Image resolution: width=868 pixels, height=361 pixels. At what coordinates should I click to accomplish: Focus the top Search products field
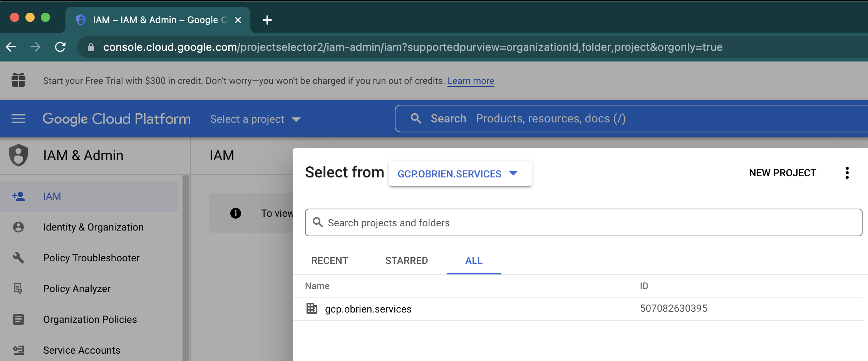pyautogui.click(x=632, y=119)
